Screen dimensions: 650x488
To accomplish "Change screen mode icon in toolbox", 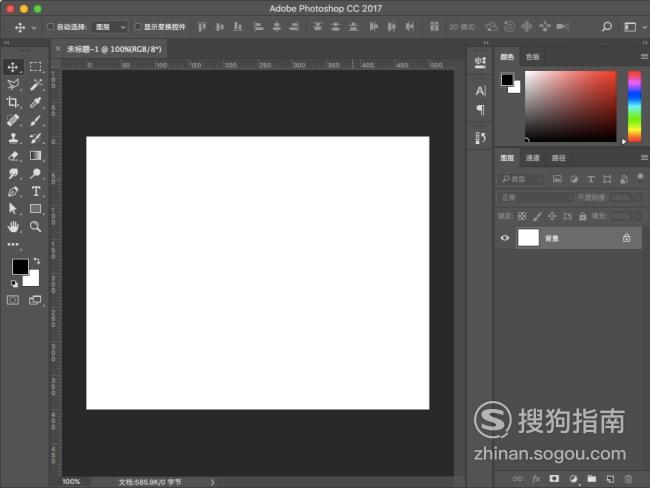I will (x=35, y=300).
